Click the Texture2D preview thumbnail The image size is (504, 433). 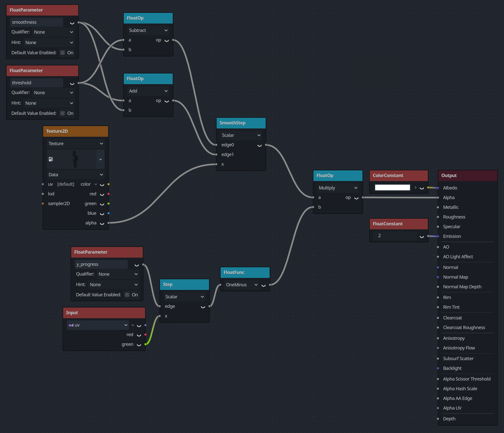pyautogui.click(x=75, y=159)
